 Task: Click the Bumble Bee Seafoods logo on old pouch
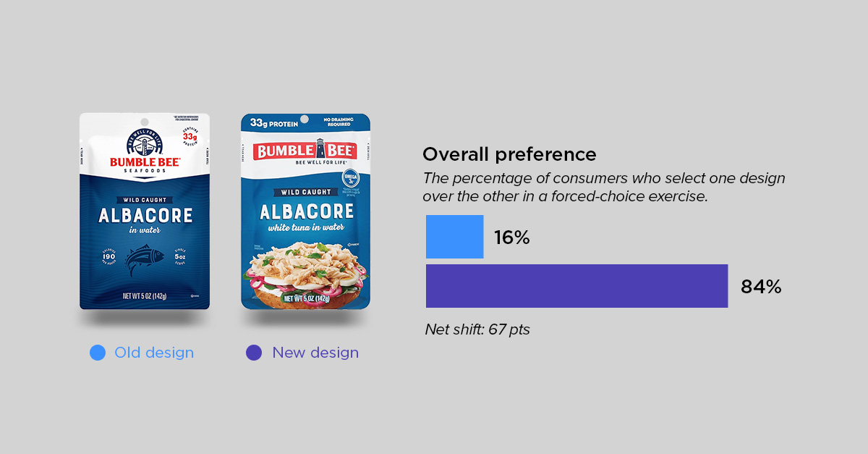[x=145, y=154]
